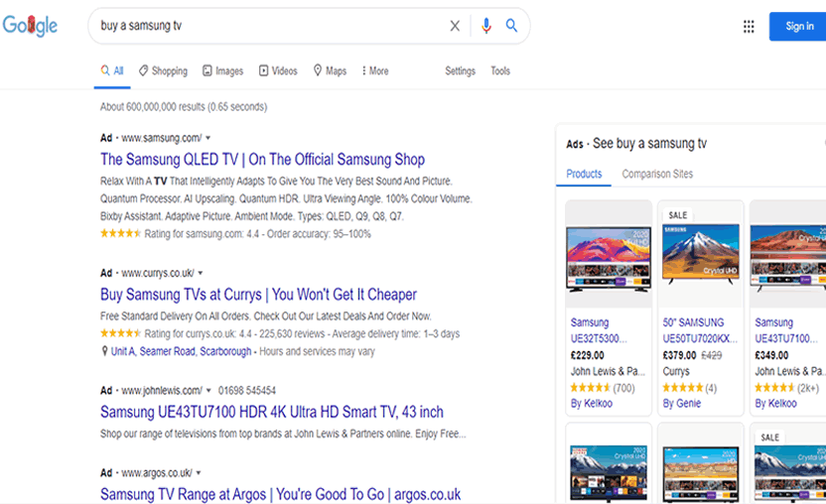
Task: Click the 'Samsung UE32T5300...' product title
Action: click(599, 330)
